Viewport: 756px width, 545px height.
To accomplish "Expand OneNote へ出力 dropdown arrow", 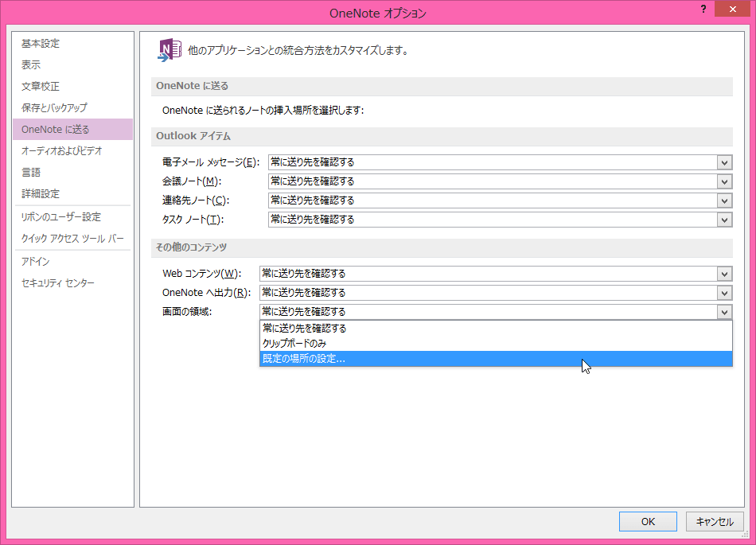I will [x=724, y=293].
